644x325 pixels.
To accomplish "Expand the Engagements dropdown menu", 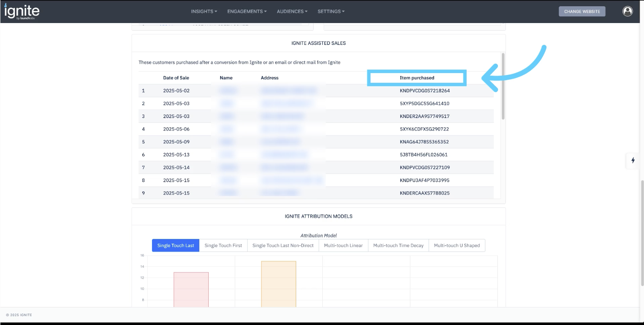I will [247, 11].
